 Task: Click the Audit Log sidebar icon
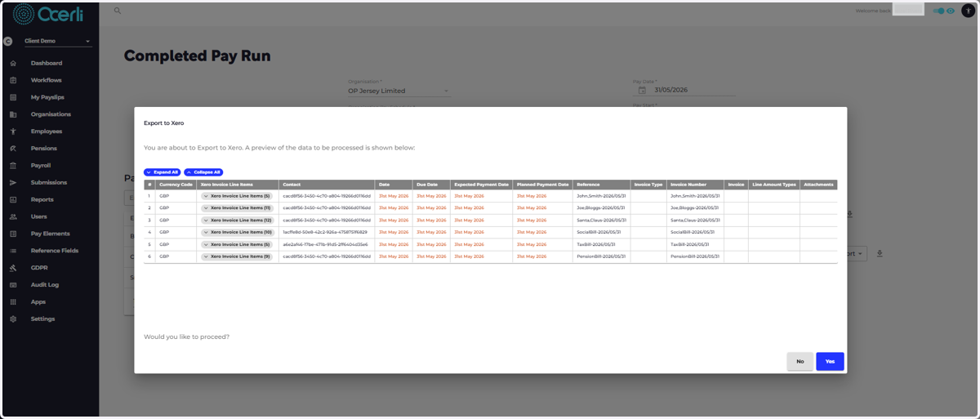coord(13,285)
